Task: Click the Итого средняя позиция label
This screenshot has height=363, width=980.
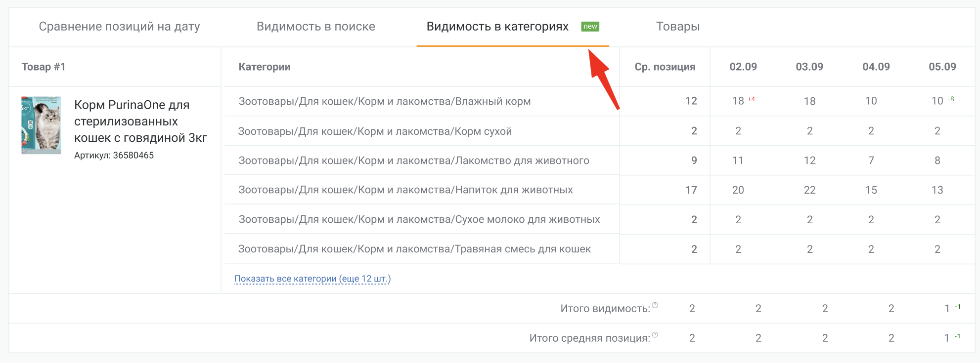Action: (590, 338)
